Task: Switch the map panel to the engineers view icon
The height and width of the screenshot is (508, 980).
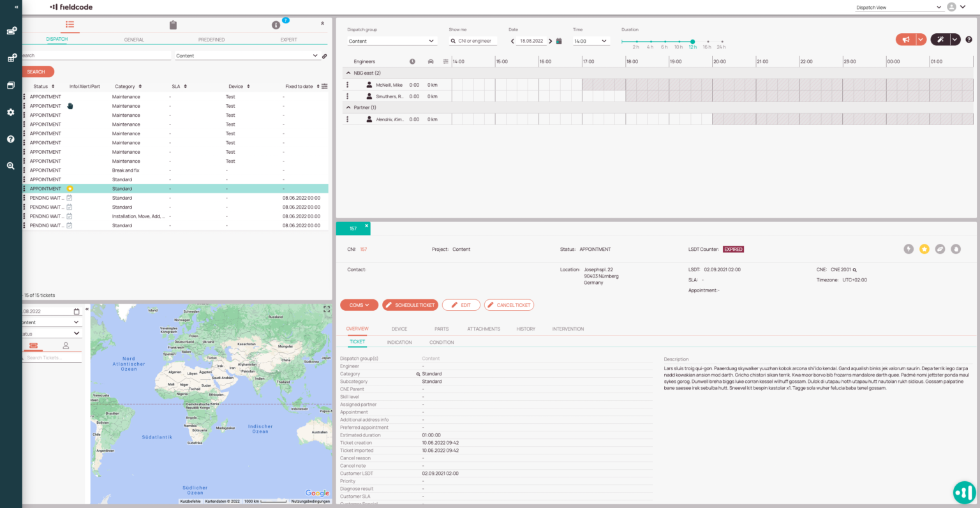Action: [66, 346]
